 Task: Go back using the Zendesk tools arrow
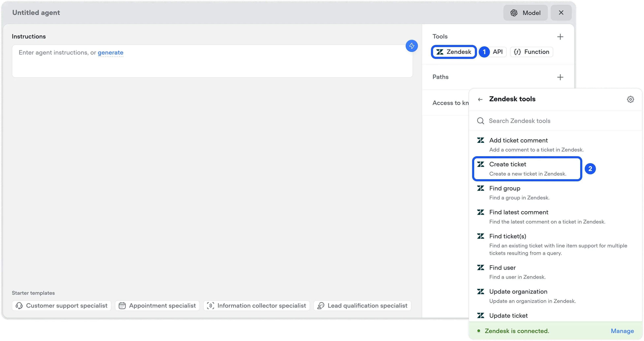pyautogui.click(x=480, y=99)
